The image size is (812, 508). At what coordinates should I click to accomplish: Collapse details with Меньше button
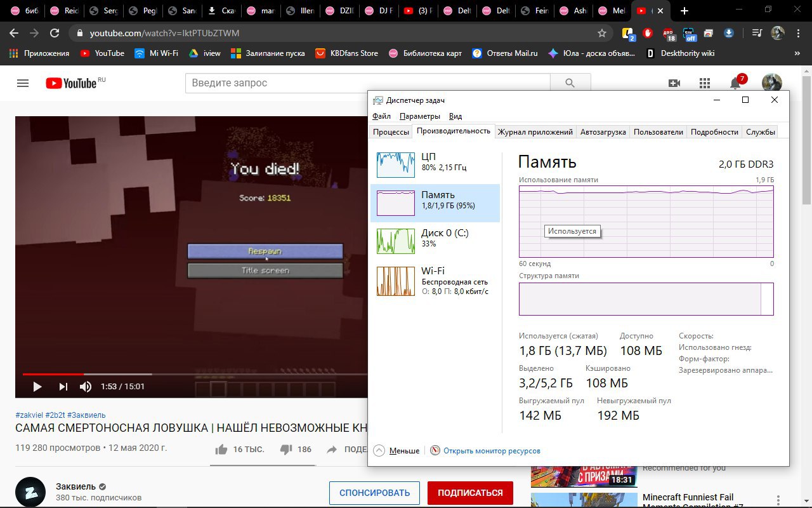pos(397,451)
